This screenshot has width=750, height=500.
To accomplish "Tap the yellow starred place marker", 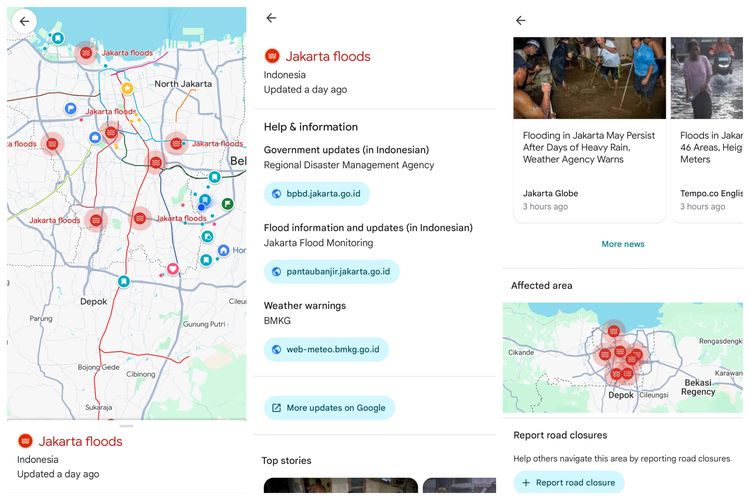I will (x=127, y=88).
